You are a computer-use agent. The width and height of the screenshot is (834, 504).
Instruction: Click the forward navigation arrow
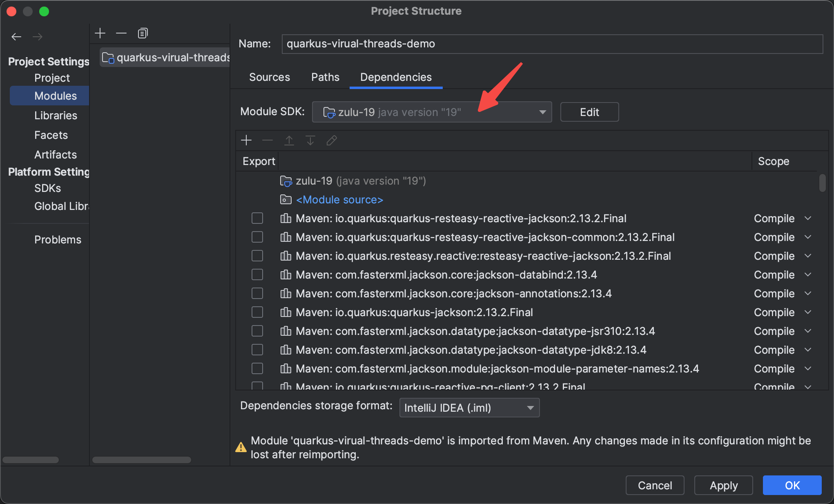click(38, 37)
